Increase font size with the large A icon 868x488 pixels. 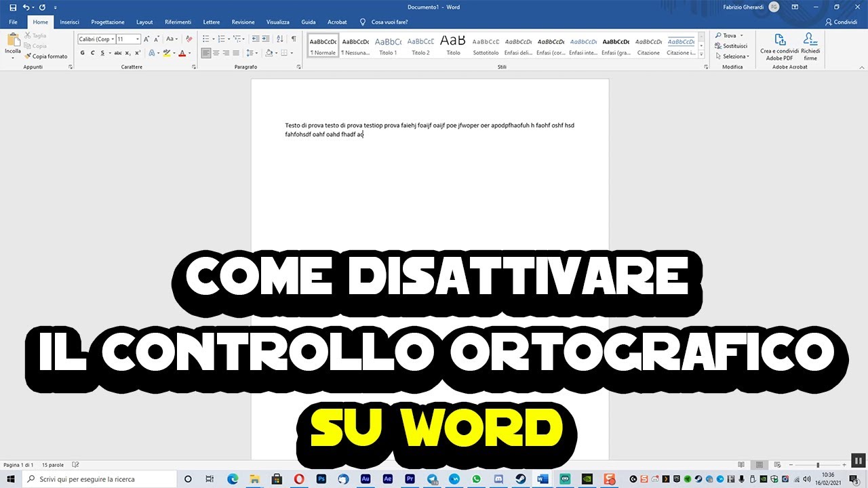pyautogui.click(x=146, y=39)
